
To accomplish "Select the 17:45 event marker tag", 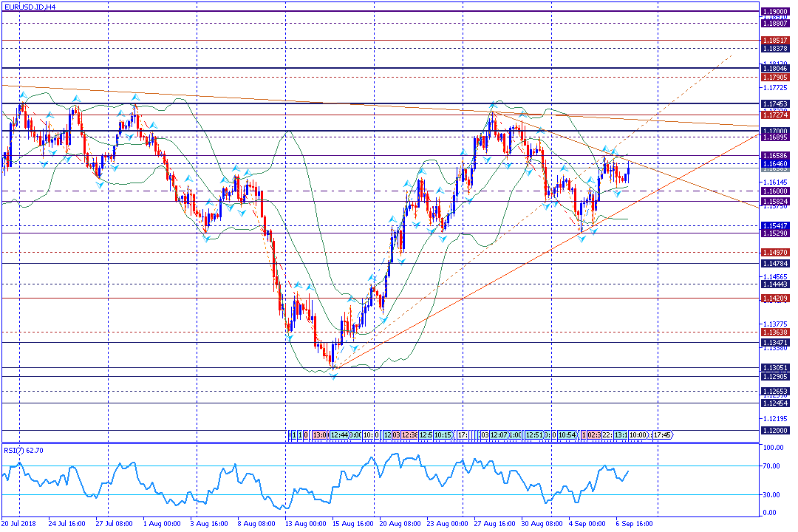I will coord(662,435).
